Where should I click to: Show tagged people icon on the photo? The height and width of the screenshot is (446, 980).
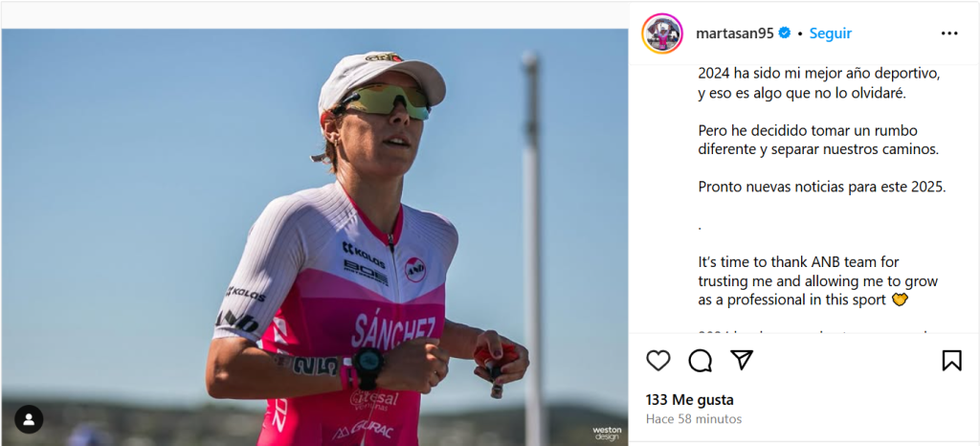click(x=29, y=419)
